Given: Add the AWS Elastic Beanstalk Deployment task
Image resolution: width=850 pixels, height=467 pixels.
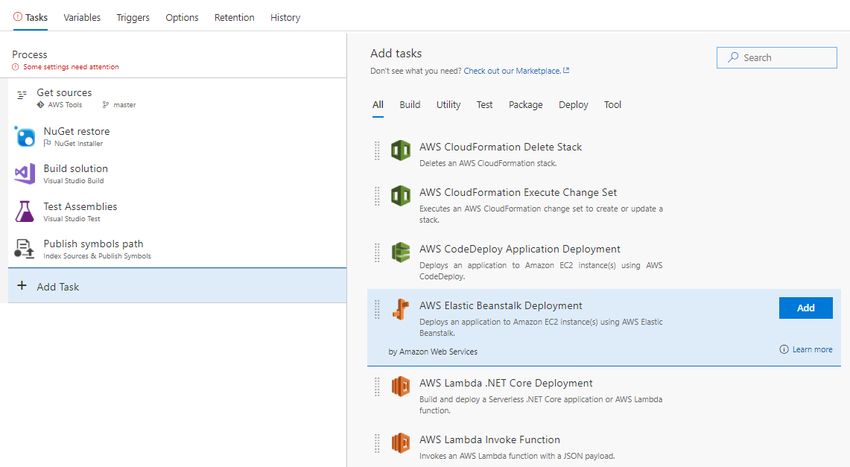Looking at the screenshot, I should point(806,308).
